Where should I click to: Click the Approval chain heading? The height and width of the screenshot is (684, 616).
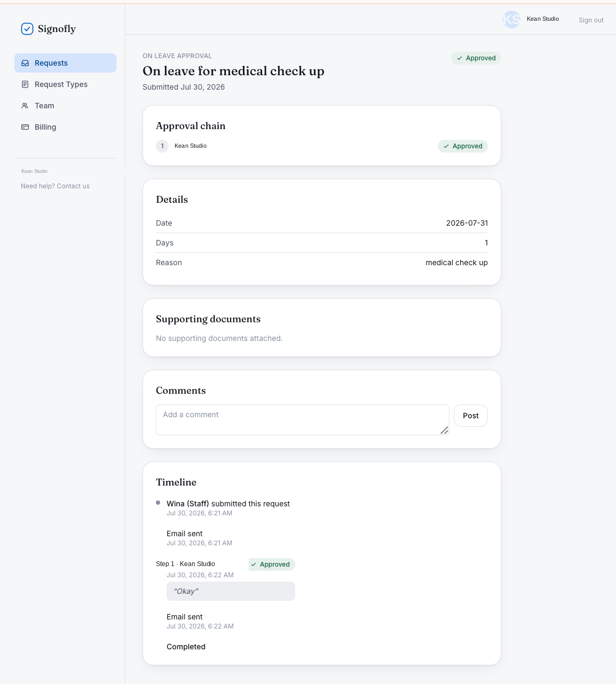(191, 126)
